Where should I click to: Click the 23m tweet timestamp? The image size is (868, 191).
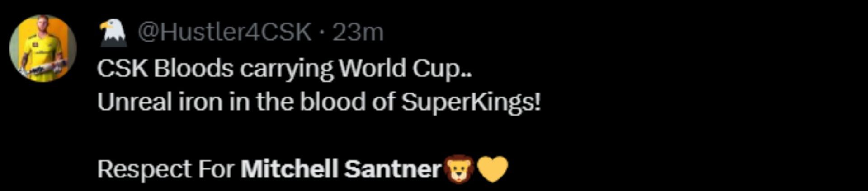358,33
